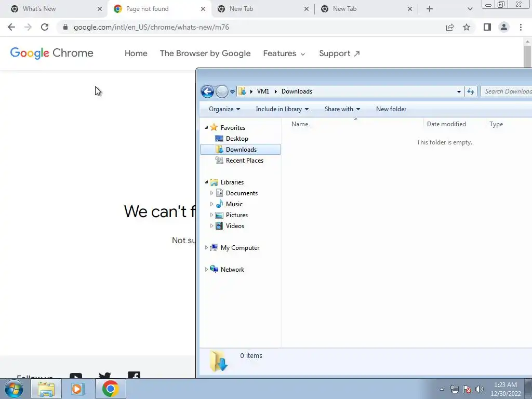
Task: Refresh the Downloads folder view
Action: click(471, 91)
